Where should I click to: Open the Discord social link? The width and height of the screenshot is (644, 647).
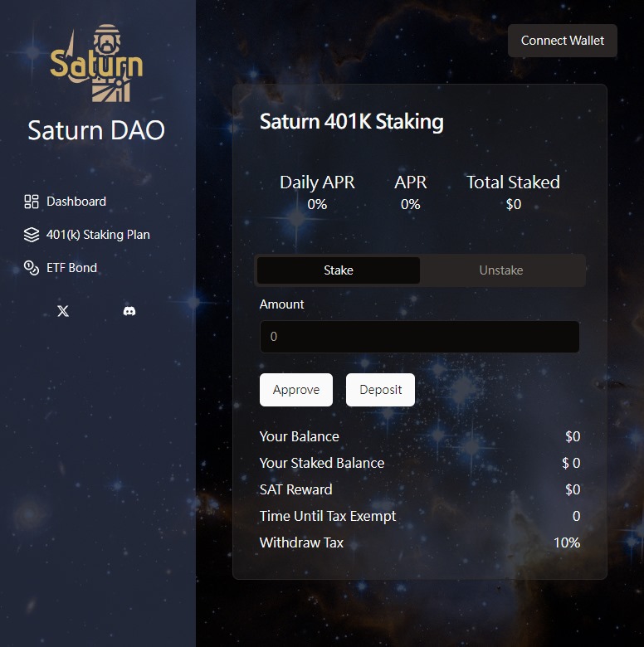tap(129, 311)
